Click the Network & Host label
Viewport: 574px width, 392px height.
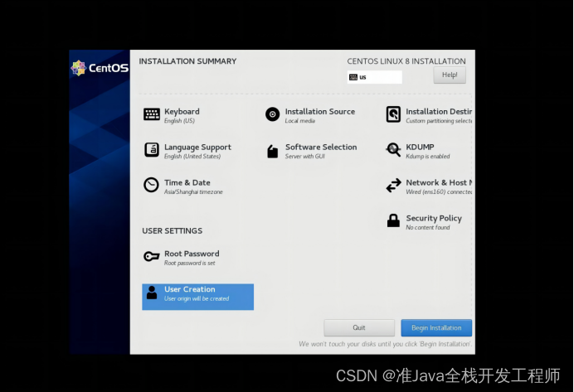(x=439, y=182)
